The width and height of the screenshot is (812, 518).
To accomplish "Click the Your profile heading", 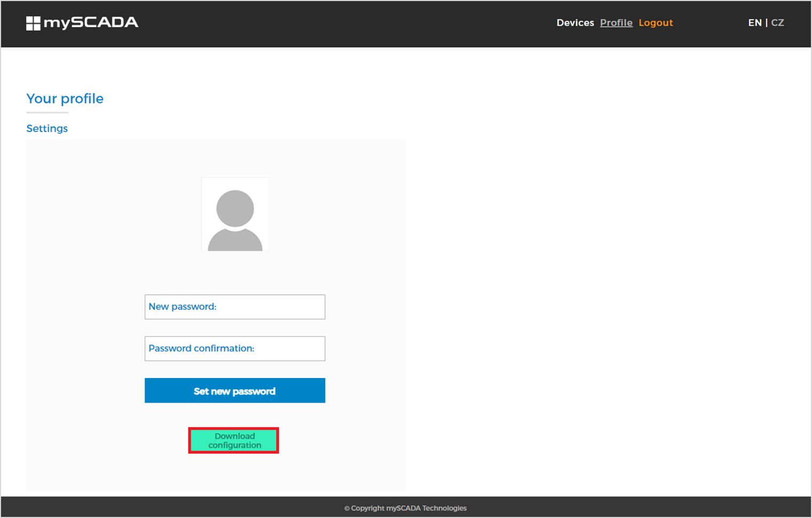I will pyautogui.click(x=65, y=99).
